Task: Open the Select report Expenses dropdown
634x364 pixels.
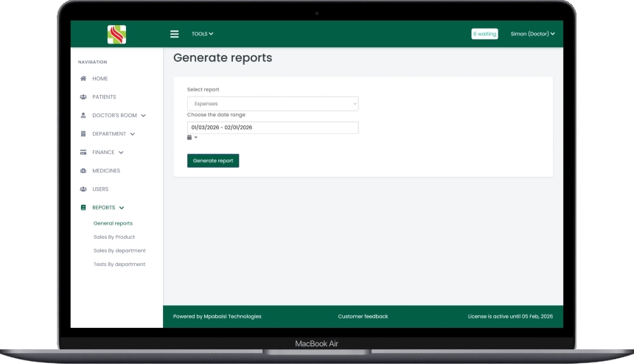Action: point(273,104)
